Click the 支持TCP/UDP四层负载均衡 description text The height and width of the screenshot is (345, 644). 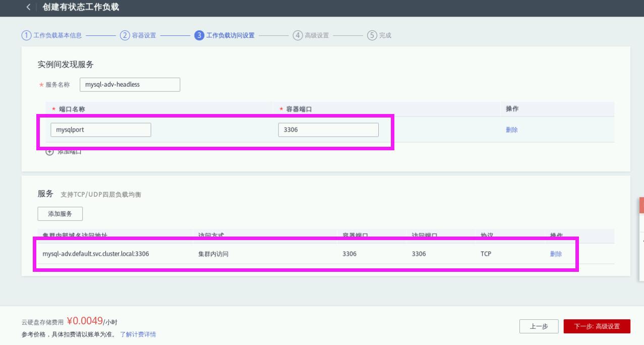click(x=101, y=195)
